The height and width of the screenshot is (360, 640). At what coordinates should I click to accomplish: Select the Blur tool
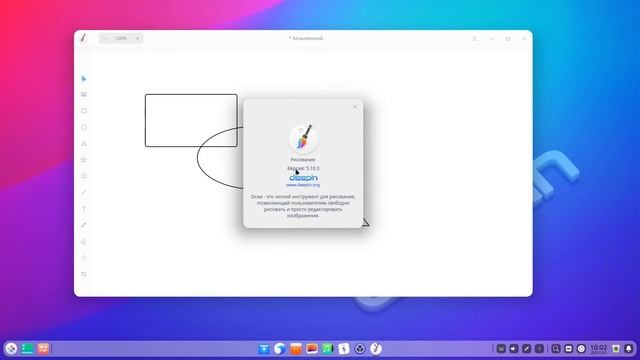84,258
